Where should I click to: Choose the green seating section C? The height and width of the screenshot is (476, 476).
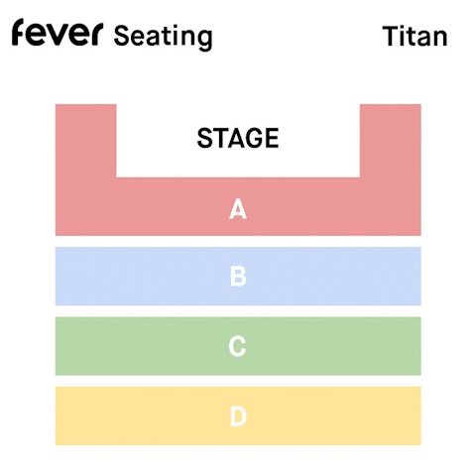tap(238, 346)
